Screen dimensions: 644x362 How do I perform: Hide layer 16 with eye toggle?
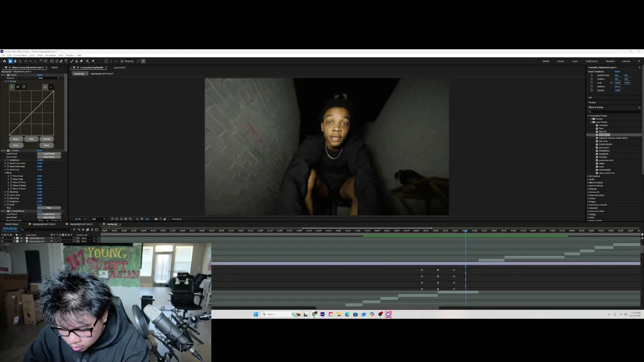(x=3, y=238)
